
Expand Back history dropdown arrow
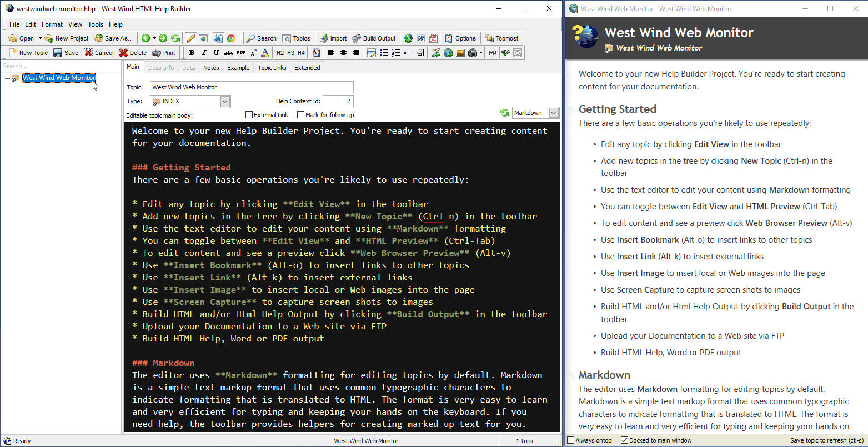pyautogui.click(x=154, y=38)
